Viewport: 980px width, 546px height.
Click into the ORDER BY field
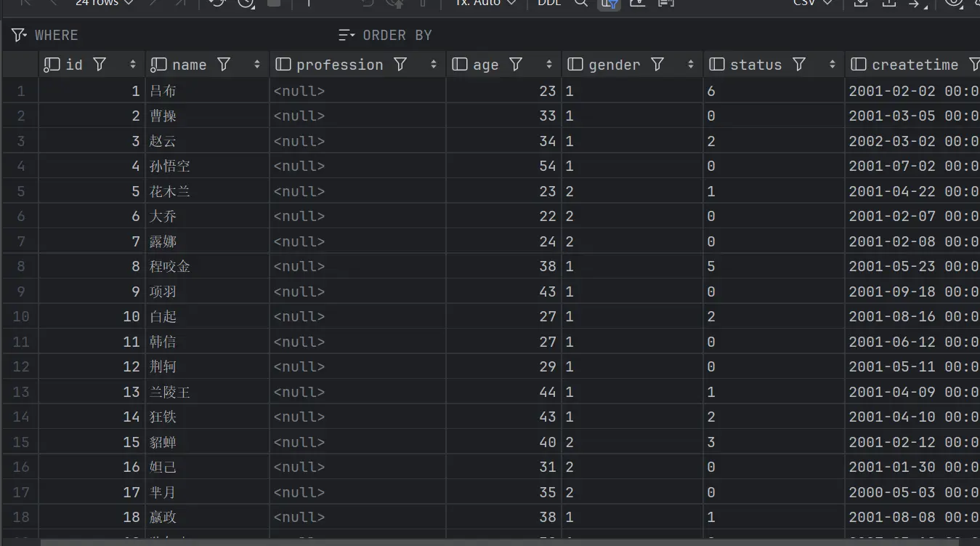581,35
